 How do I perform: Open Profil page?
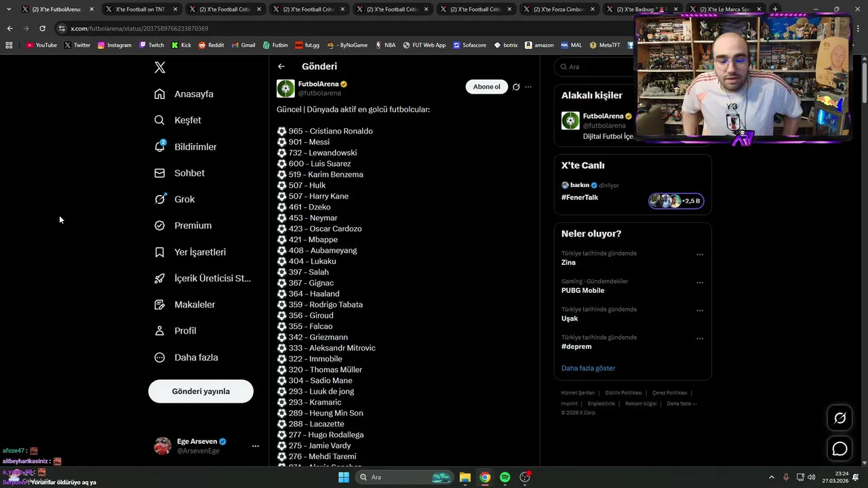[x=175, y=331]
